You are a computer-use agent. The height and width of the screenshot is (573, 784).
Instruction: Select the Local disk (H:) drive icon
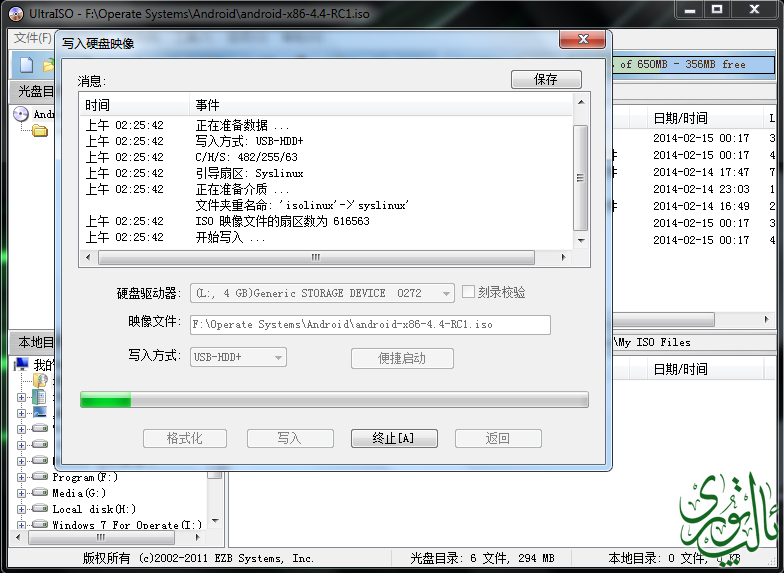coord(40,509)
